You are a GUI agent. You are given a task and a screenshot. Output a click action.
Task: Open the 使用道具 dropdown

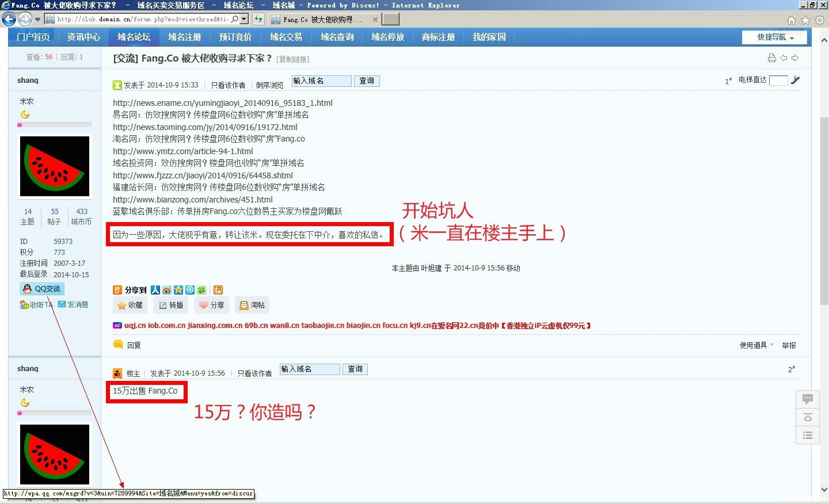pyautogui.click(x=755, y=345)
